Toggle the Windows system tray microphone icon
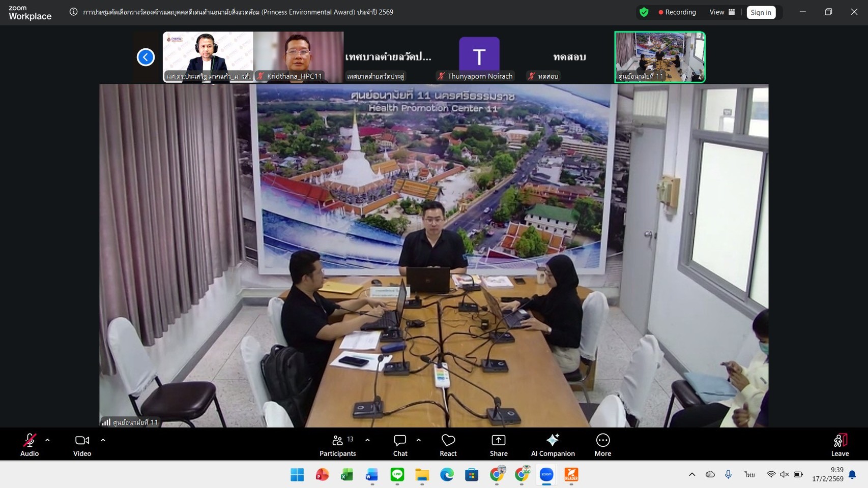The height and width of the screenshot is (488, 868). click(x=728, y=474)
